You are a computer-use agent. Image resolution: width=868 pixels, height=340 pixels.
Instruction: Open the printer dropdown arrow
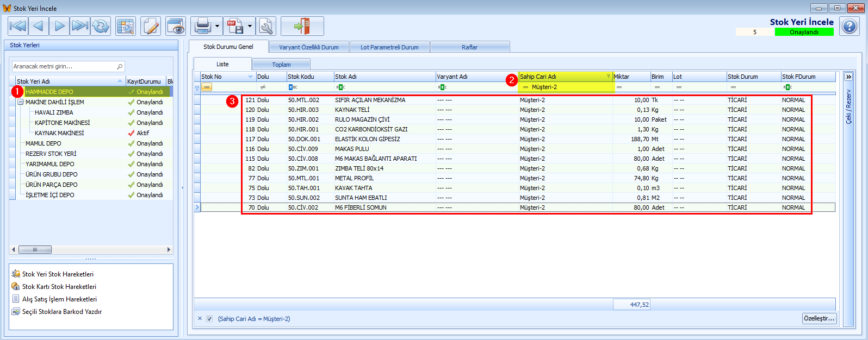[218, 26]
